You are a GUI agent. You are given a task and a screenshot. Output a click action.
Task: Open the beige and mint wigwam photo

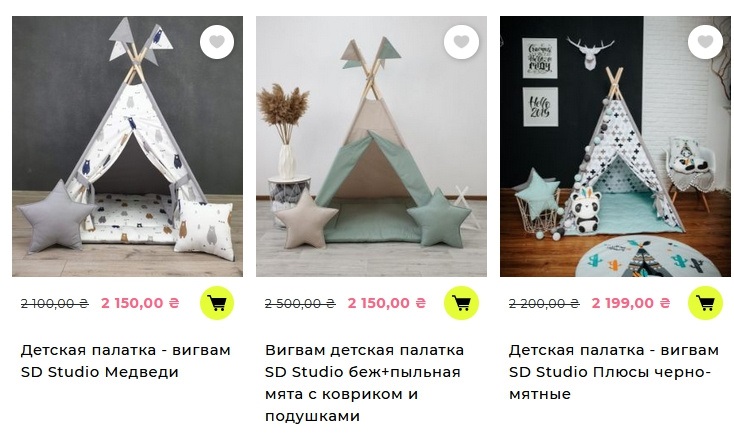coord(371,146)
